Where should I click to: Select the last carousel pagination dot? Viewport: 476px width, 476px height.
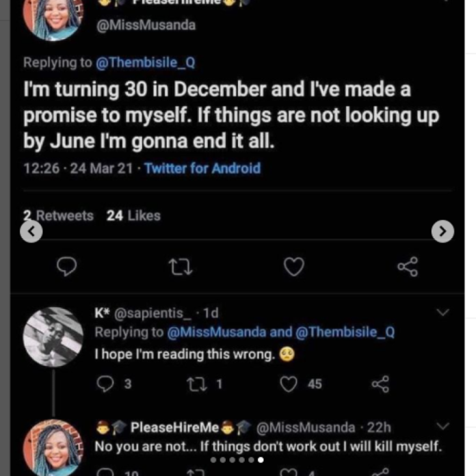[261, 460]
